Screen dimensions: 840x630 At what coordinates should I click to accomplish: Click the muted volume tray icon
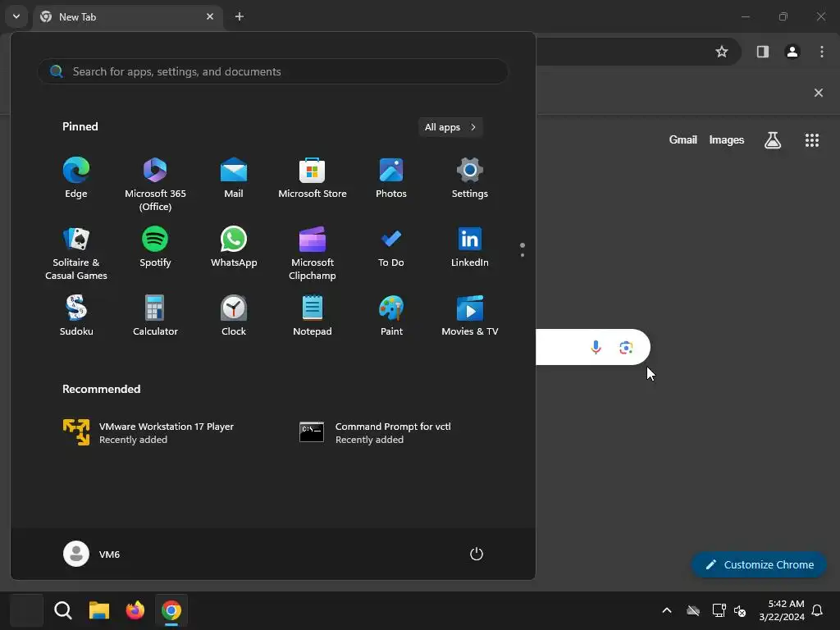tap(740, 610)
